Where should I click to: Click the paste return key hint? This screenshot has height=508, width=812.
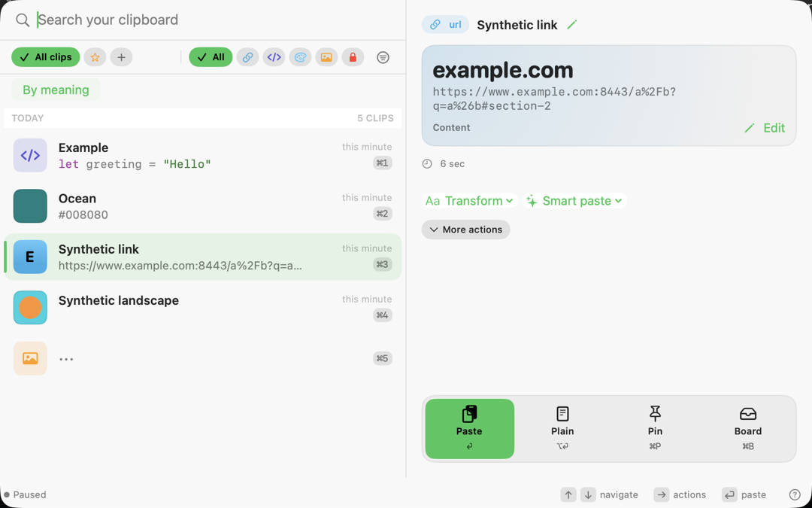(729, 494)
